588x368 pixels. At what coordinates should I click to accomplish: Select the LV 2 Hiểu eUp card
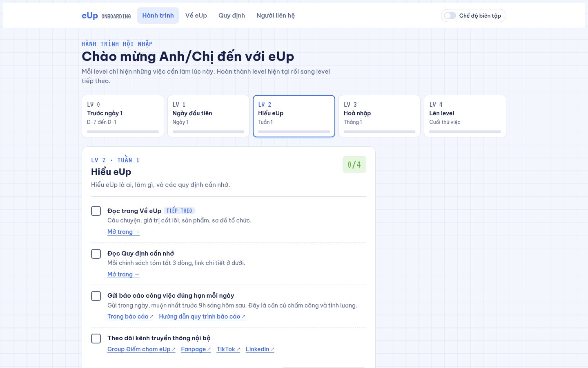pyautogui.click(x=294, y=116)
